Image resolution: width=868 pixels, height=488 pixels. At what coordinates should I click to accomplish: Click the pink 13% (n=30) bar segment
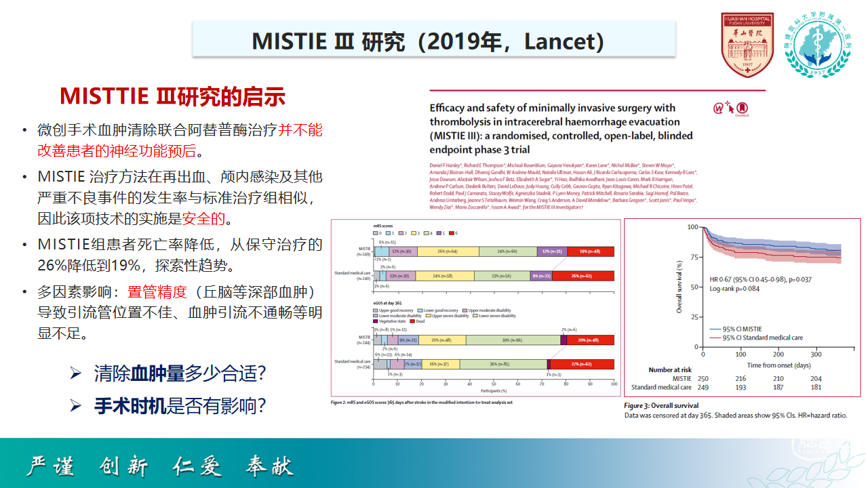pyautogui.click(x=401, y=276)
